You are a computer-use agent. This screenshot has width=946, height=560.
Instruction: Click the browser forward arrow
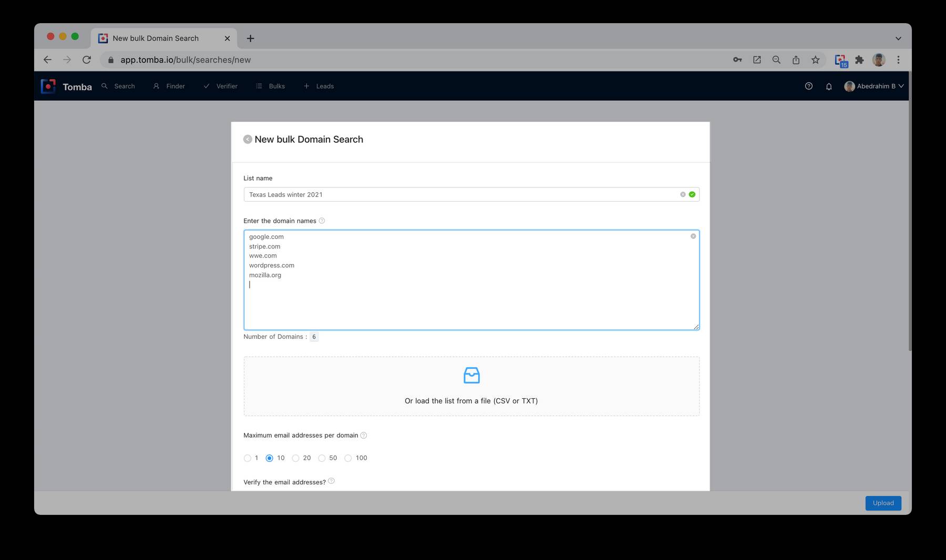67,60
